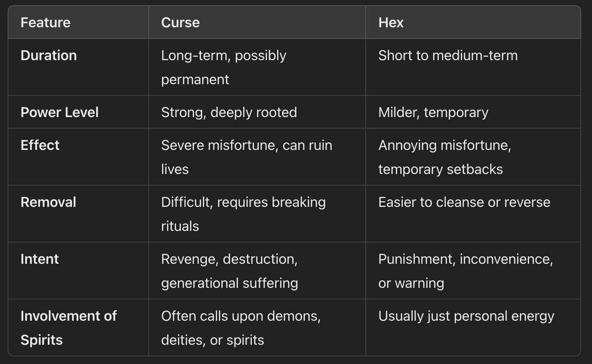Select the Effect row label
Viewport: 592px width, 364px height.
(40, 145)
